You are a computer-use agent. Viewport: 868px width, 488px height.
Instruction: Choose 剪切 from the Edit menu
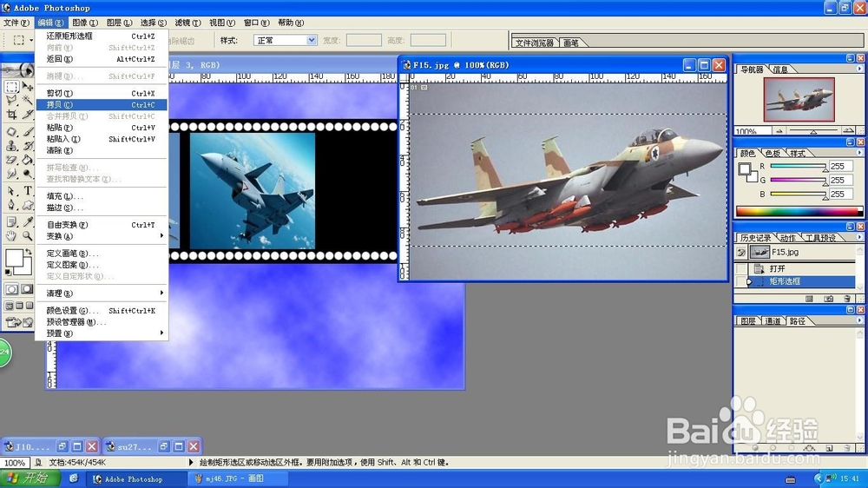(102, 93)
